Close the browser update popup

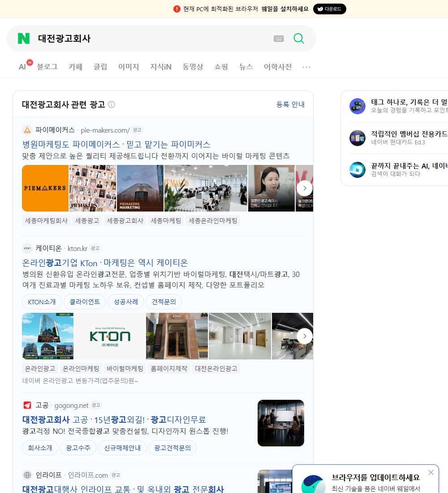click(x=431, y=472)
